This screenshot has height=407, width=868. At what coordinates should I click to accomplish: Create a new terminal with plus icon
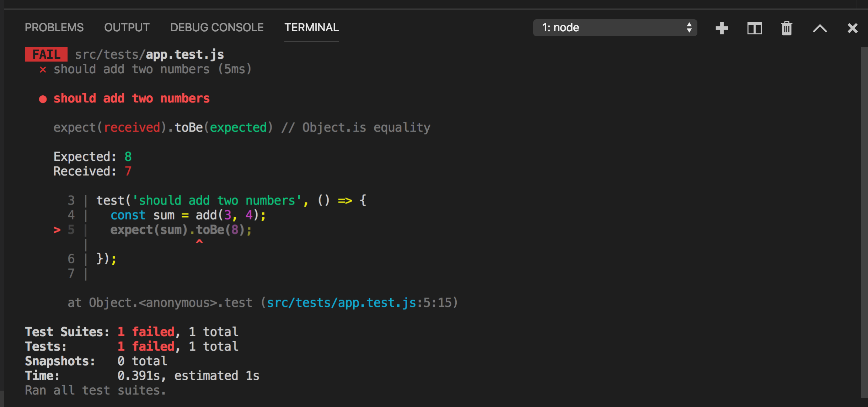coord(722,28)
